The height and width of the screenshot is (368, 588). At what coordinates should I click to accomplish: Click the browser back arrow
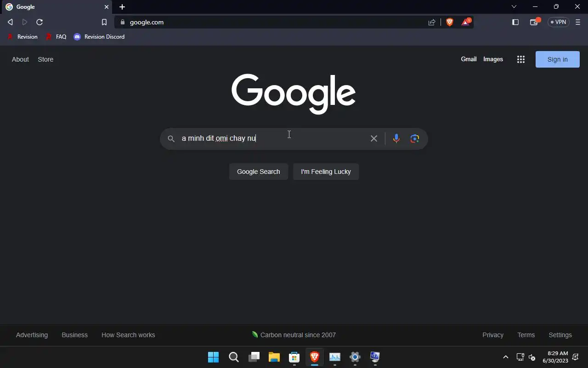pyautogui.click(x=10, y=22)
